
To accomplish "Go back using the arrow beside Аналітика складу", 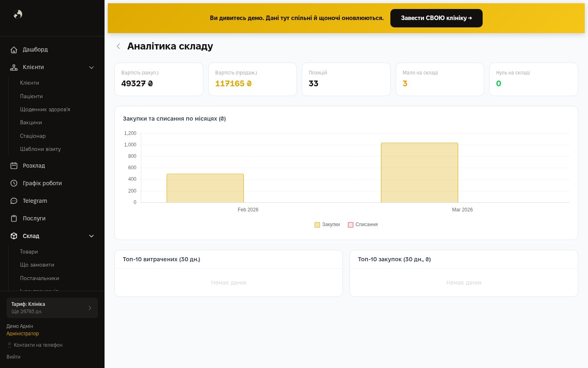I will [x=118, y=46].
